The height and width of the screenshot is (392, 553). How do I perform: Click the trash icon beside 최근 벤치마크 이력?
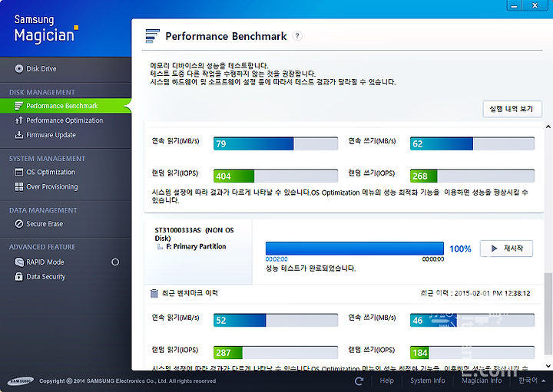point(154,293)
